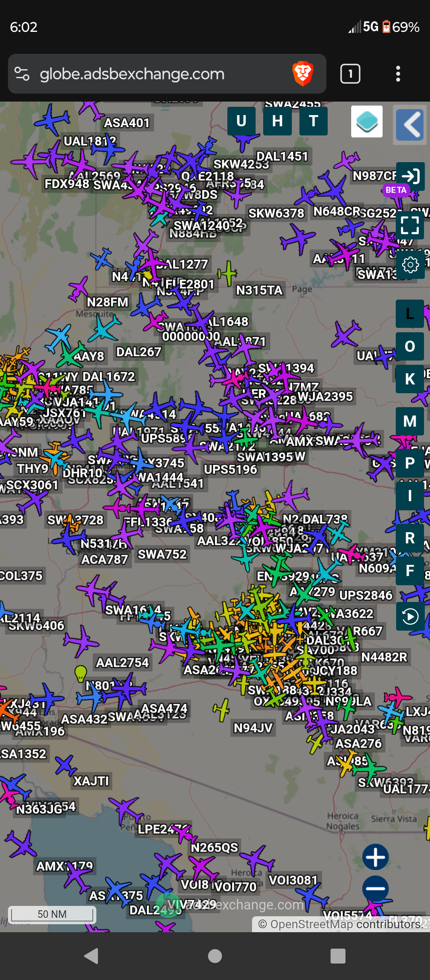Screen dimensions: 430x980
Task: Select aircraft labeled DAL1451
Action: click(x=282, y=156)
